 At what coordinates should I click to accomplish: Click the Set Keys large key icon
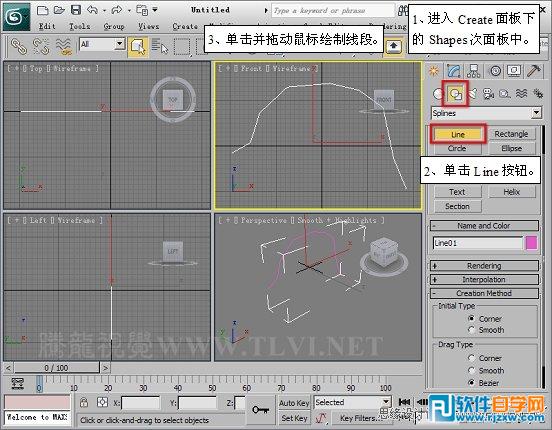[261, 410]
